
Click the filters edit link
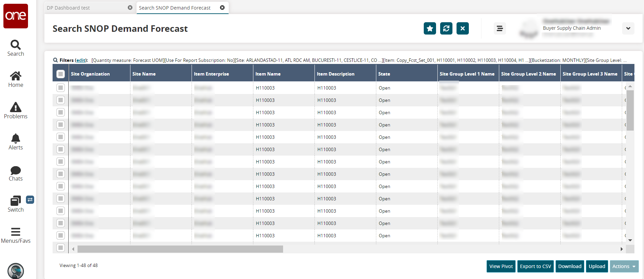(x=81, y=60)
